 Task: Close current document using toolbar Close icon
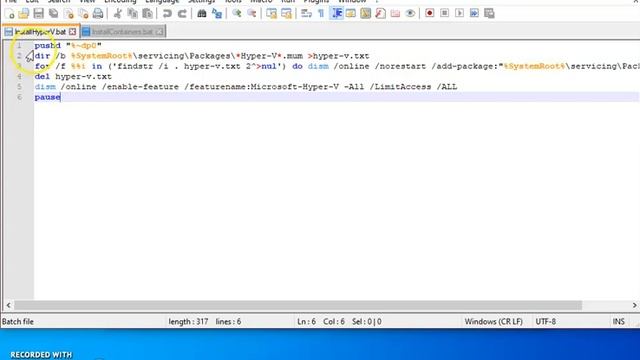click(x=69, y=13)
